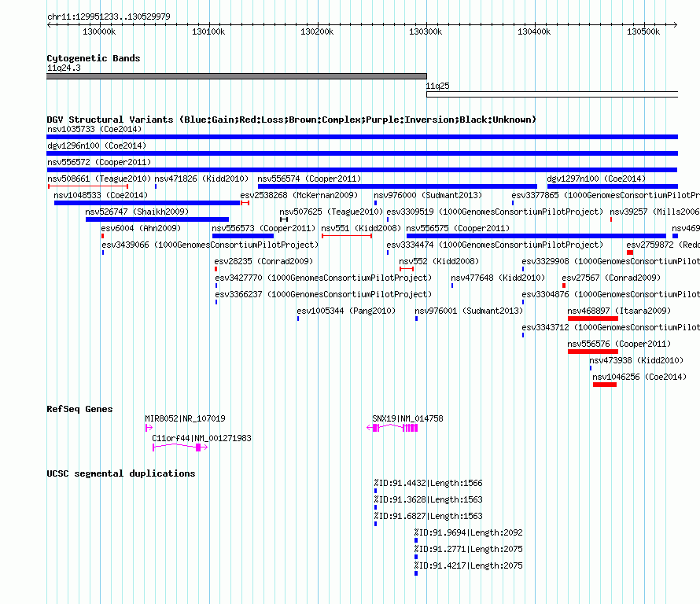Click nsv507625 (Teague2010) variant label
Viewport: 700px width, 604px height.
tap(331, 212)
